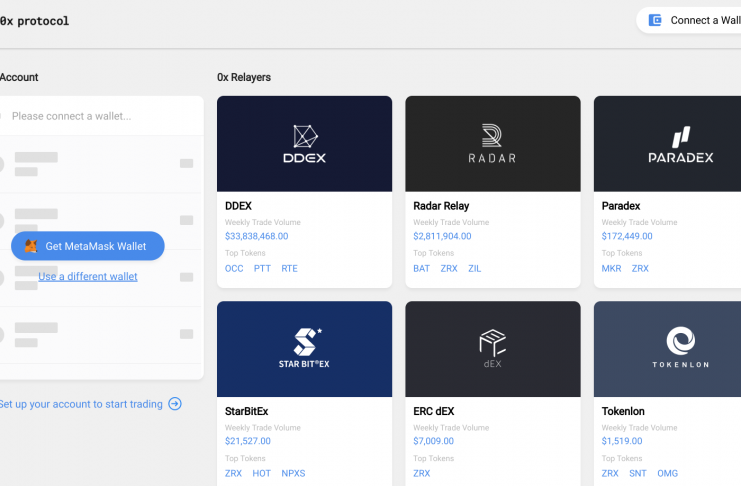Image resolution: width=741 pixels, height=486 pixels.
Task: Open the Star Bit Ex logo banner
Action: (304, 349)
